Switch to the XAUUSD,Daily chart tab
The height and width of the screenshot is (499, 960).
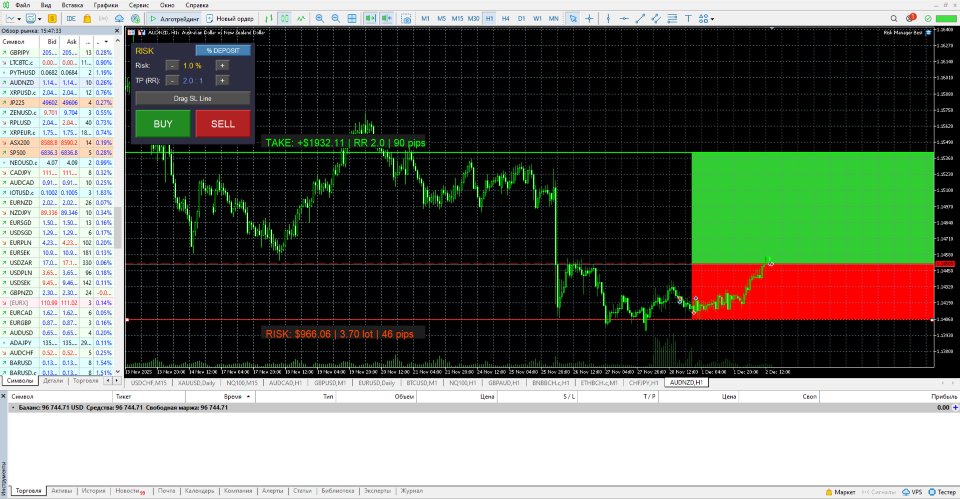197,383
